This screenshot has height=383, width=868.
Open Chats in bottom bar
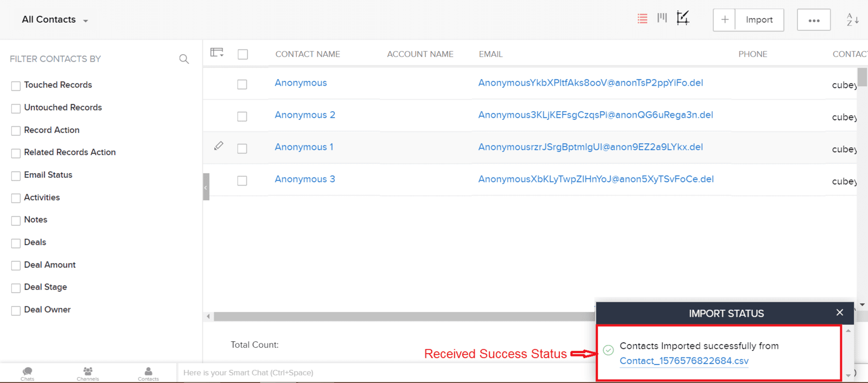(x=28, y=374)
